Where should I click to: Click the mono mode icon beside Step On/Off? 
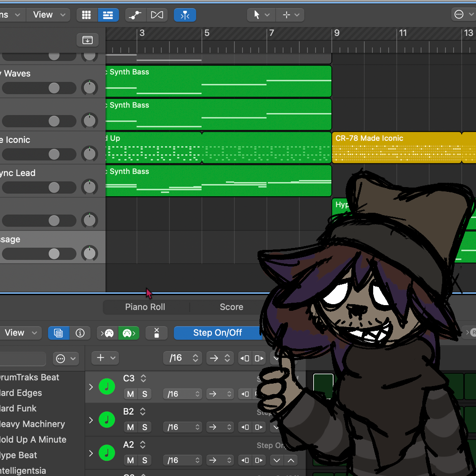157,333
